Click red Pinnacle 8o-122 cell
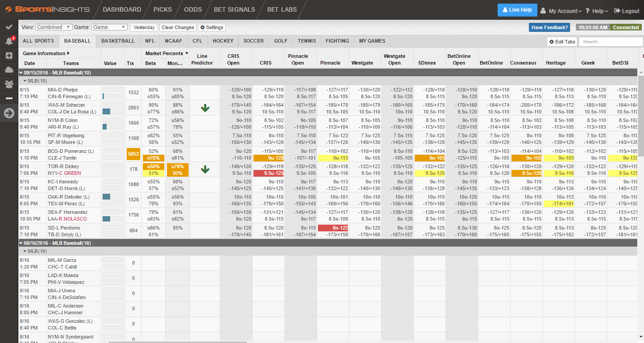 (x=333, y=228)
